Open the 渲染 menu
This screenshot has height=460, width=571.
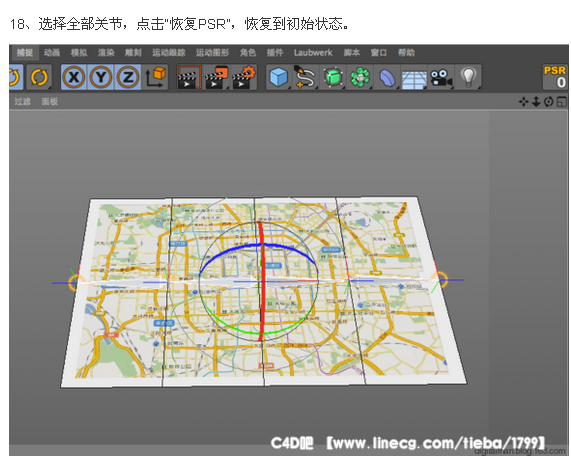(x=106, y=53)
